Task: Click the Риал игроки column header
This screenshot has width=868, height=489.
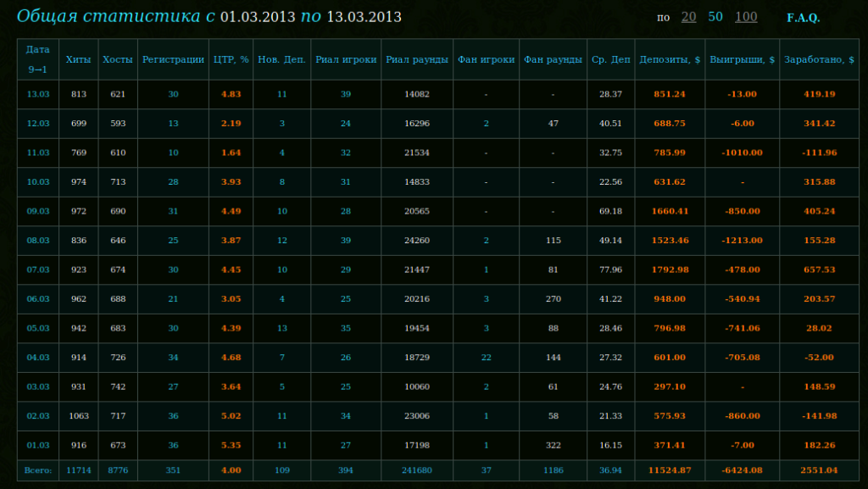Action: pyautogui.click(x=346, y=59)
